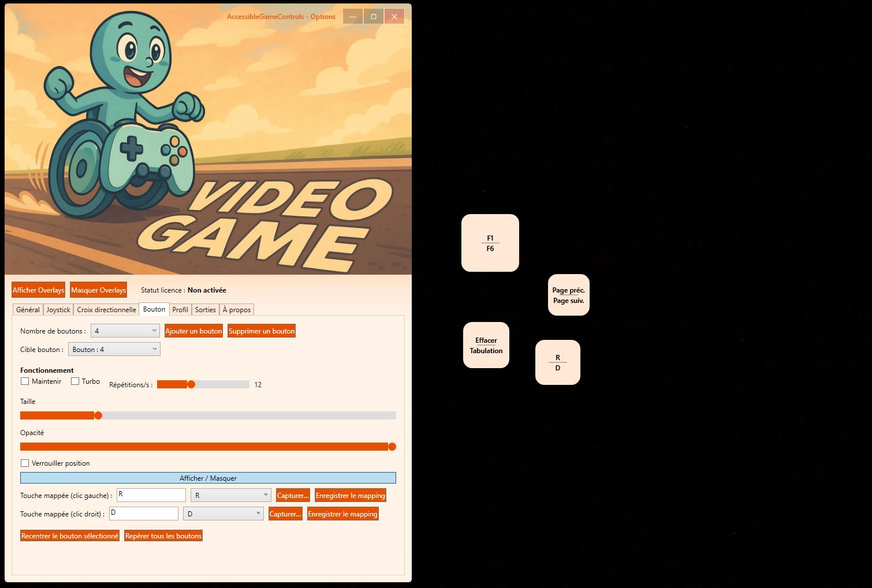Open the left-click key dropdown showing R
The image size is (872, 588).
(230, 496)
